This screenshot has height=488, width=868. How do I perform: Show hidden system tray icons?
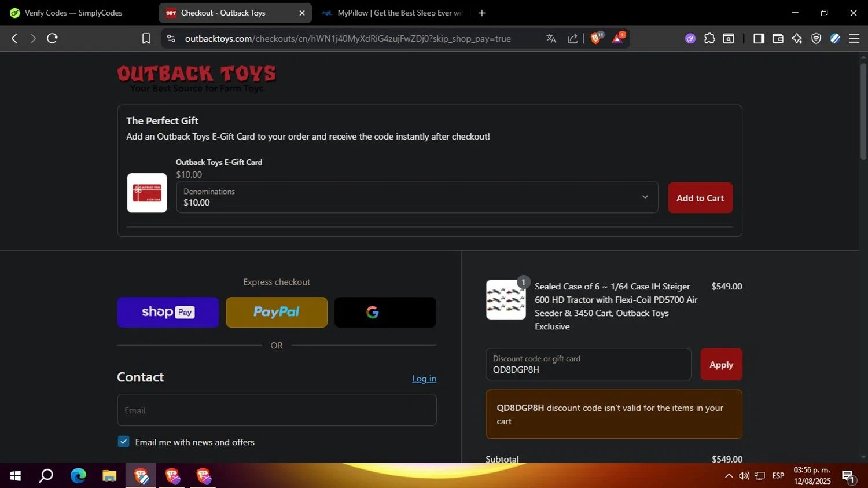[729, 476]
